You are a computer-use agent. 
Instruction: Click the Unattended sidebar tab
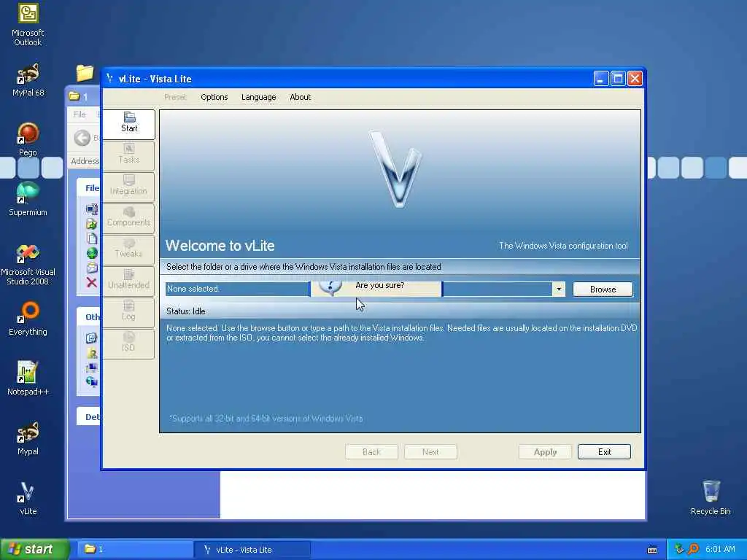coord(128,281)
